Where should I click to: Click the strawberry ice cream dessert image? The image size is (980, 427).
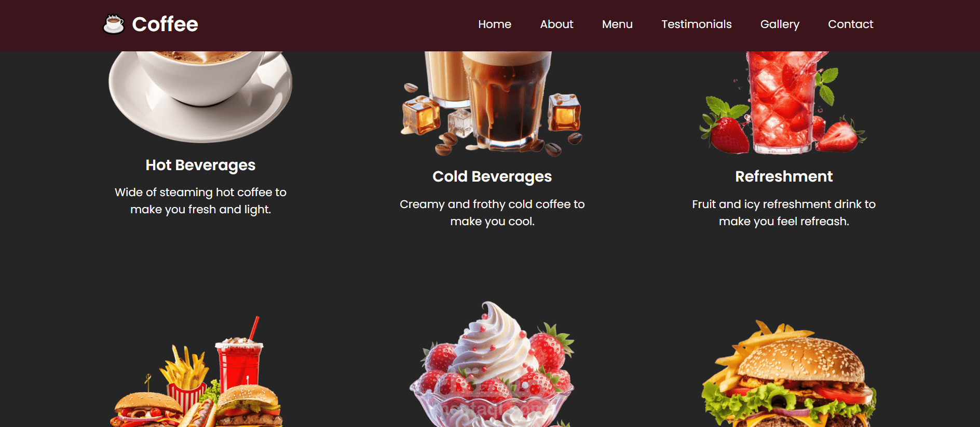tap(492, 364)
